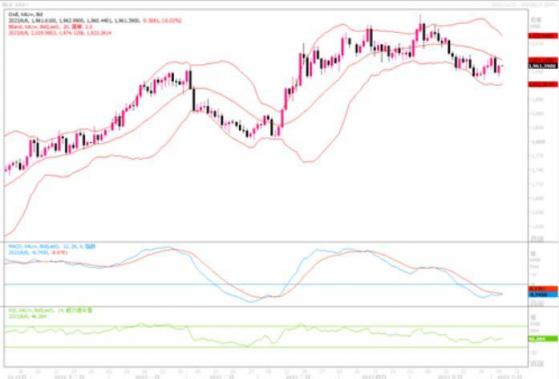Click the black current price tag
The height and width of the screenshot is (379, 559).
543,66
